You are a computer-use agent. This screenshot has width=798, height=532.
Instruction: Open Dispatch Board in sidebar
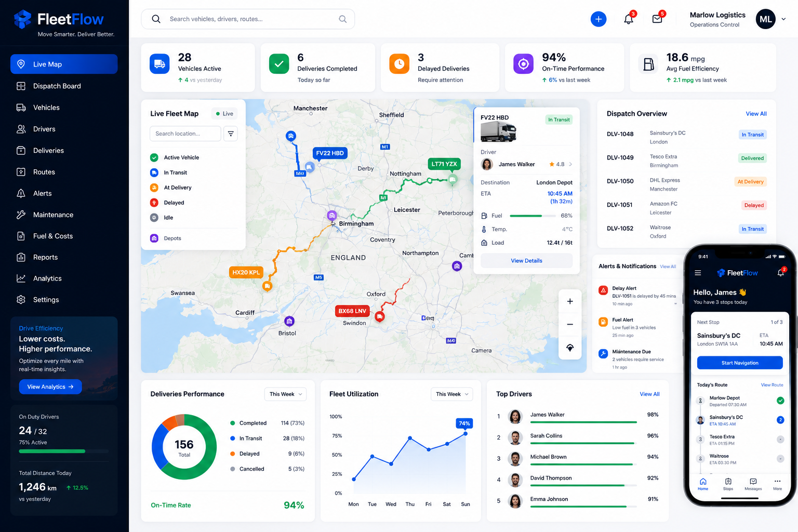click(64, 86)
